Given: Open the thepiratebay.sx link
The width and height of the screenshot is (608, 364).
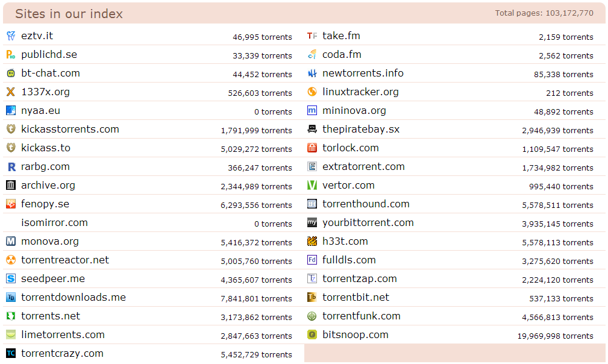Looking at the screenshot, I should click(361, 129).
